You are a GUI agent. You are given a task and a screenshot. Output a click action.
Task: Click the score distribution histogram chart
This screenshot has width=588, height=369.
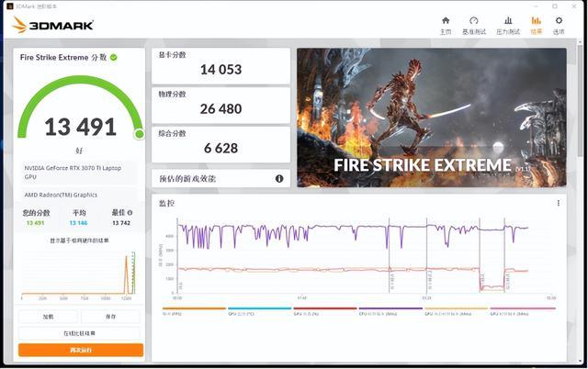78,274
